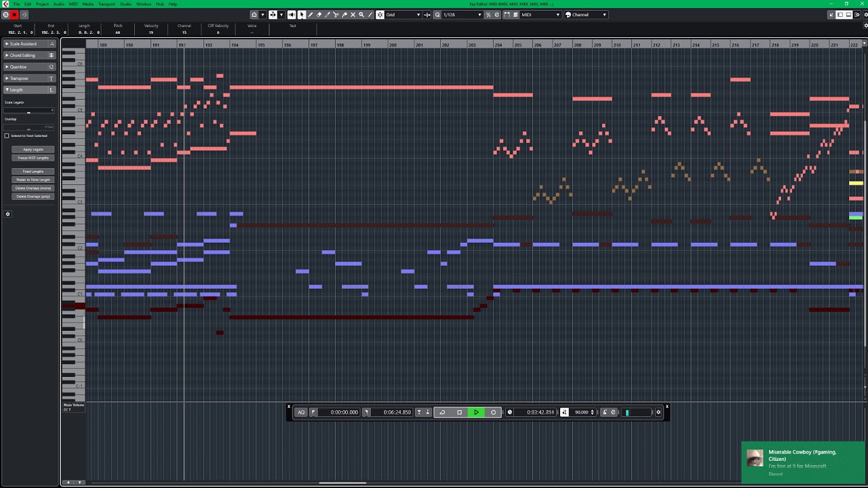Open the Transport menu
Image resolution: width=868 pixels, height=488 pixels.
[106, 4]
